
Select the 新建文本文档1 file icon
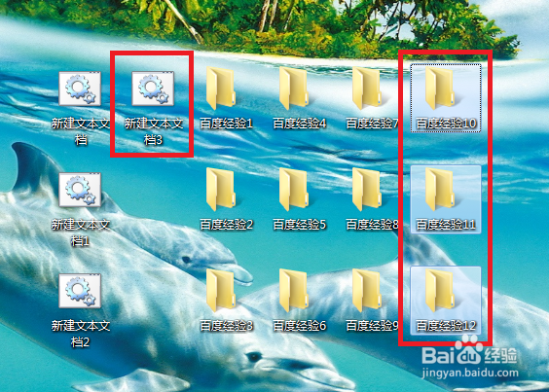coord(80,190)
